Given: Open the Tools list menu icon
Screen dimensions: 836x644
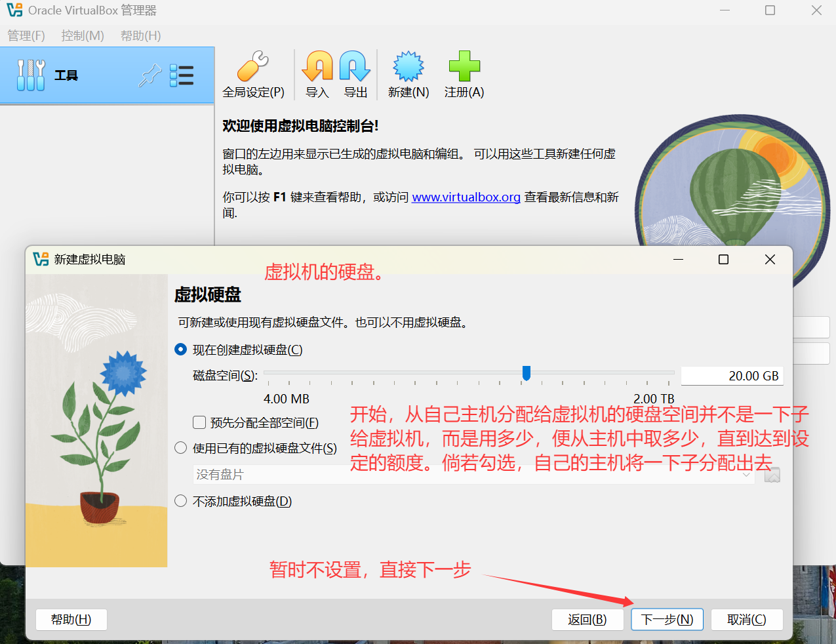Looking at the screenshot, I should coord(182,75).
